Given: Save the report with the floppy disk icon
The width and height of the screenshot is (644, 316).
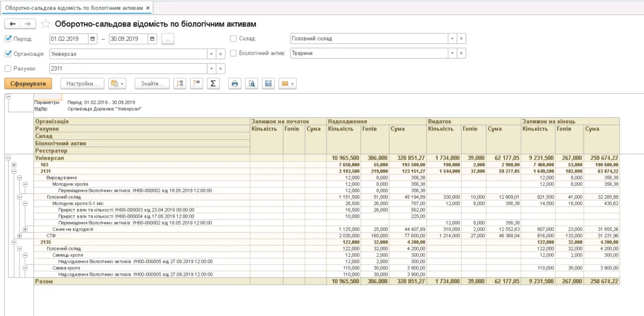Looking at the screenshot, I should point(268,84).
